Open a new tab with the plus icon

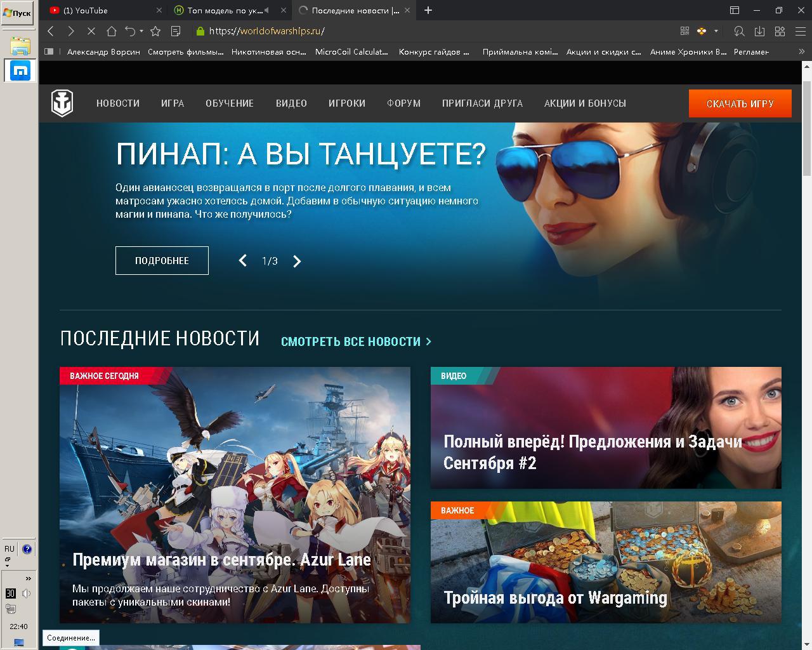coord(428,10)
